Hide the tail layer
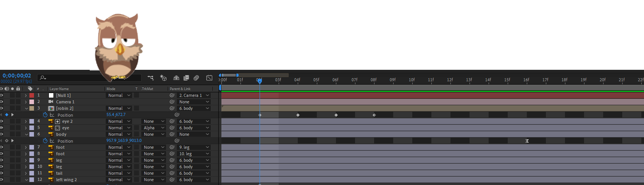The width and height of the screenshot is (644, 185). tap(2, 173)
